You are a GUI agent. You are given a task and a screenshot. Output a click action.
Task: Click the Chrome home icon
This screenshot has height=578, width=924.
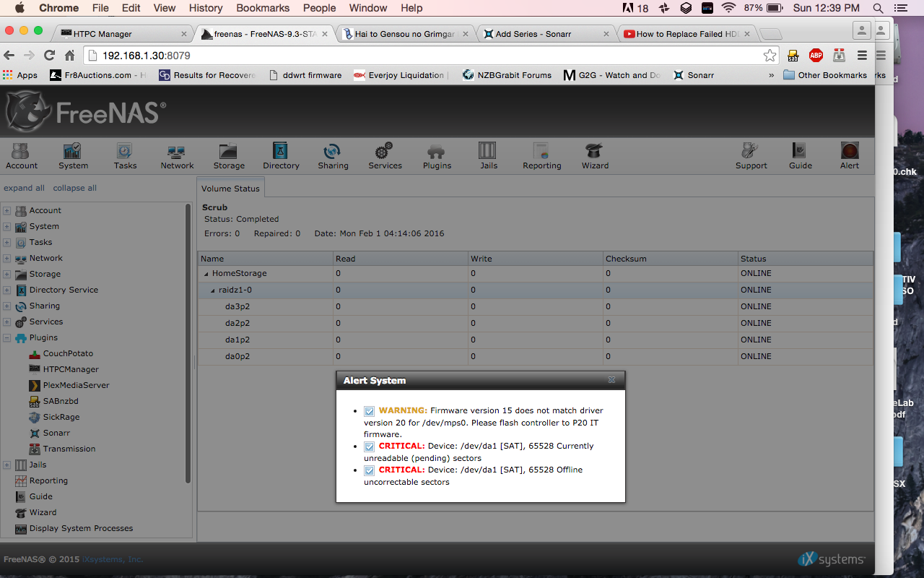click(69, 56)
